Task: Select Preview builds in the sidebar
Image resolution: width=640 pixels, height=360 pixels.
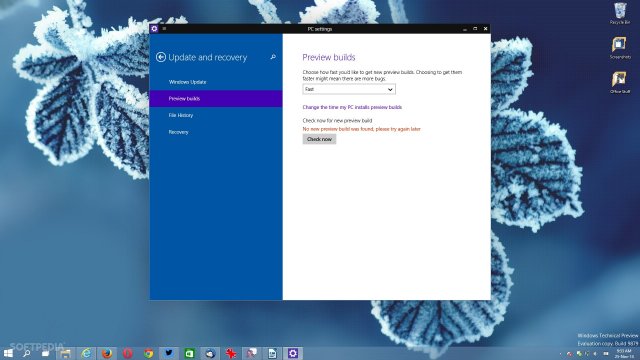Action: (216, 98)
